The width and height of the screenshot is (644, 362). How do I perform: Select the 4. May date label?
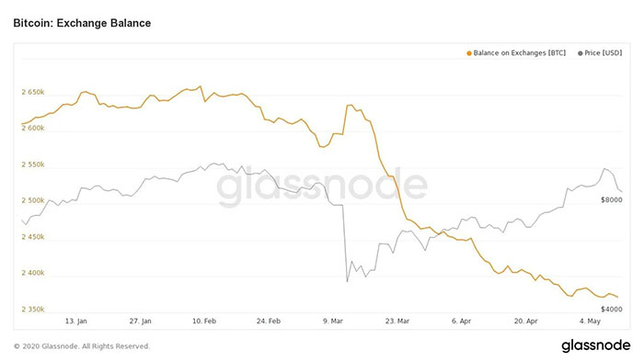pos(590,321)
